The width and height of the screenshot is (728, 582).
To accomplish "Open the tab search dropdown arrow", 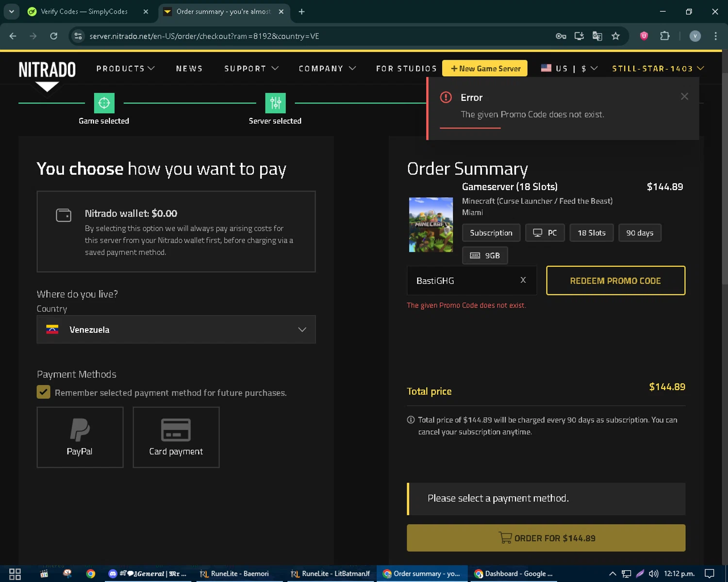I will (11, 12).
